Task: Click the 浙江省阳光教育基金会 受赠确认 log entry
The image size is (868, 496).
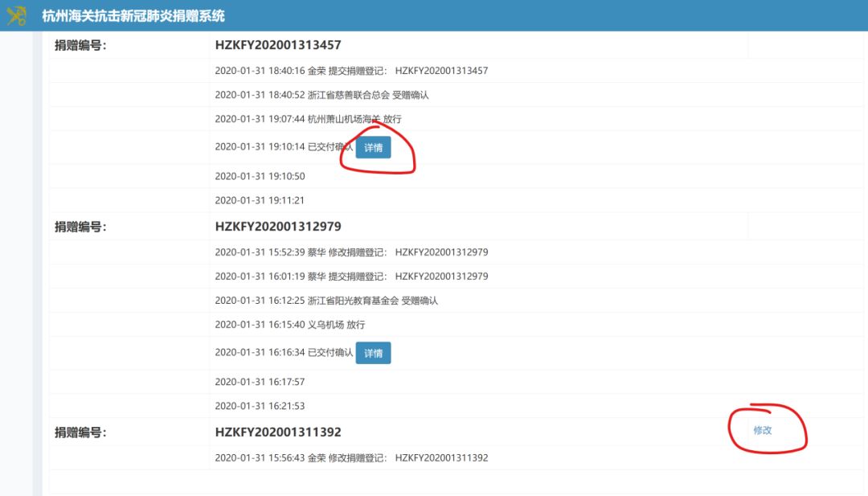Action: tap(326, 301)
